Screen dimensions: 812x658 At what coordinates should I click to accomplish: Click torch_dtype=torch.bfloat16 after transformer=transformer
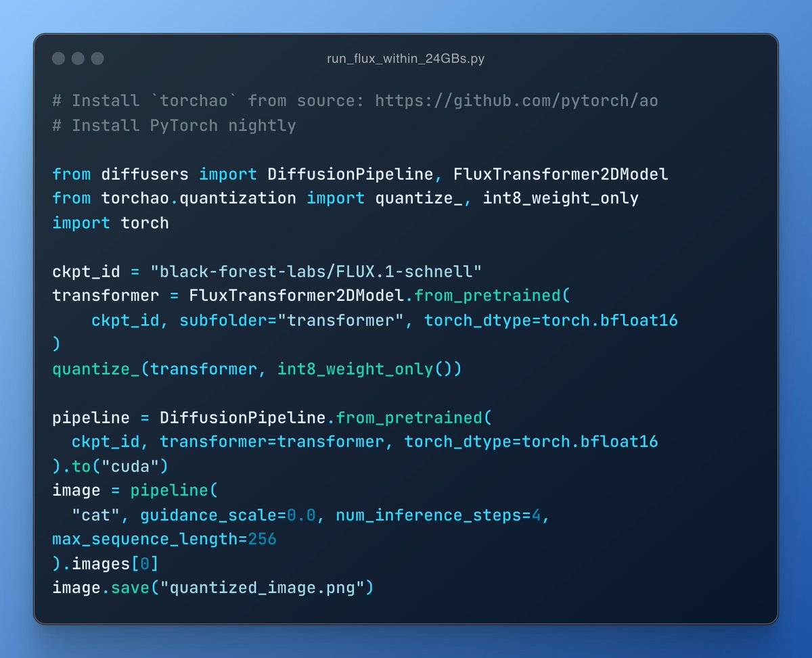(x=531, y=442)
